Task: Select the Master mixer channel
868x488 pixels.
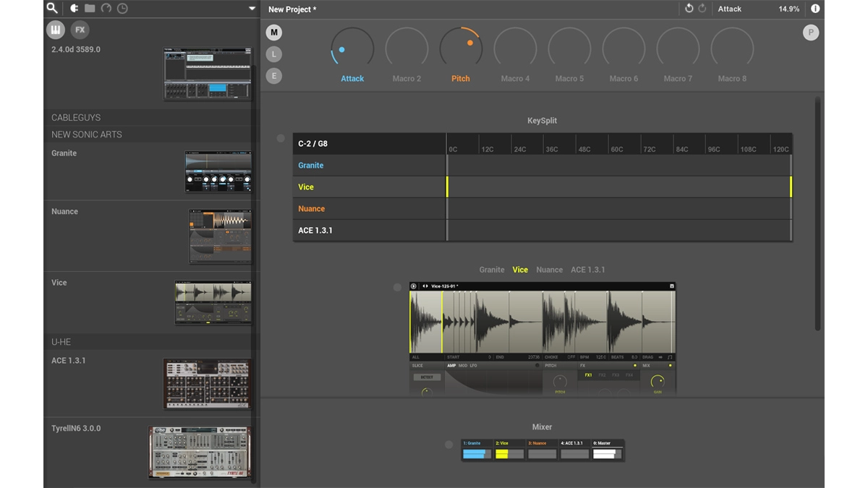Action: (607, 450)
